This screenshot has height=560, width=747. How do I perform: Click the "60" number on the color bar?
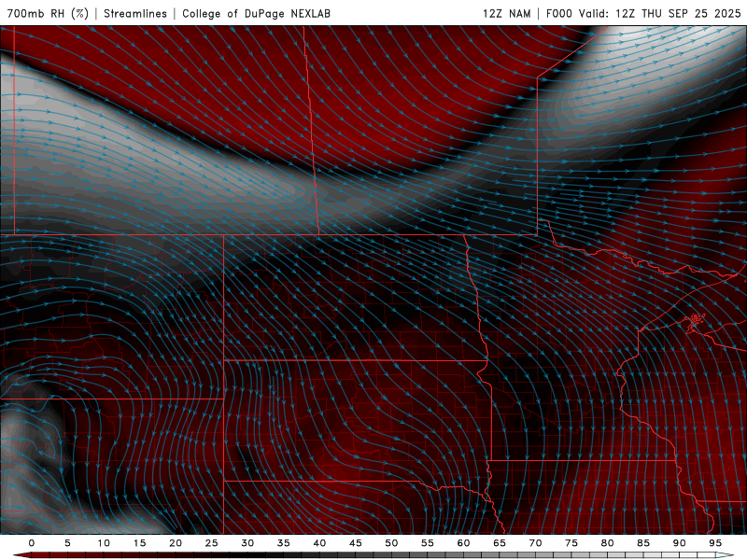463,543
